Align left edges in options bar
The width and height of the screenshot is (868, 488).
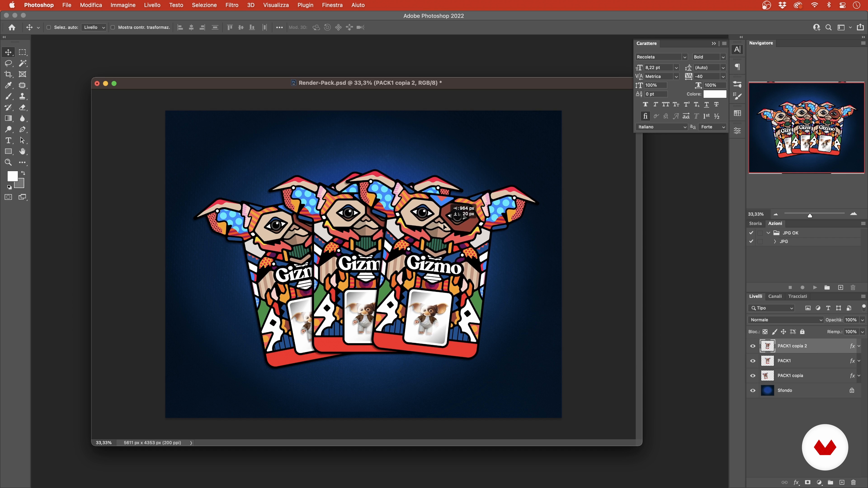pos(180,27)
